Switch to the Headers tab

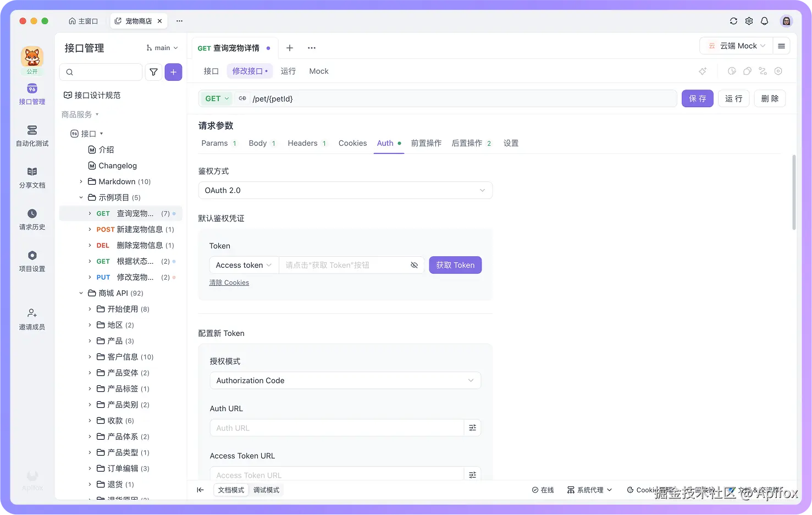pos(302,143)
